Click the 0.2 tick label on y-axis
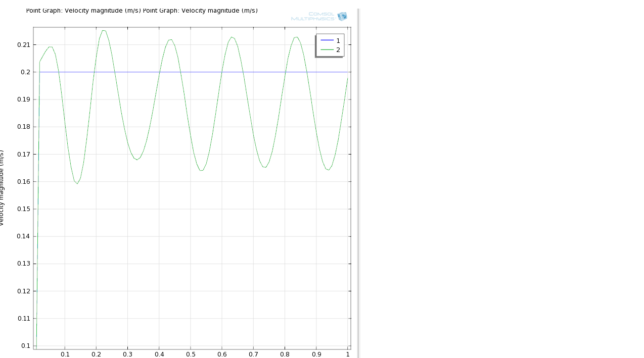 pyautogui.click(x=25, y=72)
